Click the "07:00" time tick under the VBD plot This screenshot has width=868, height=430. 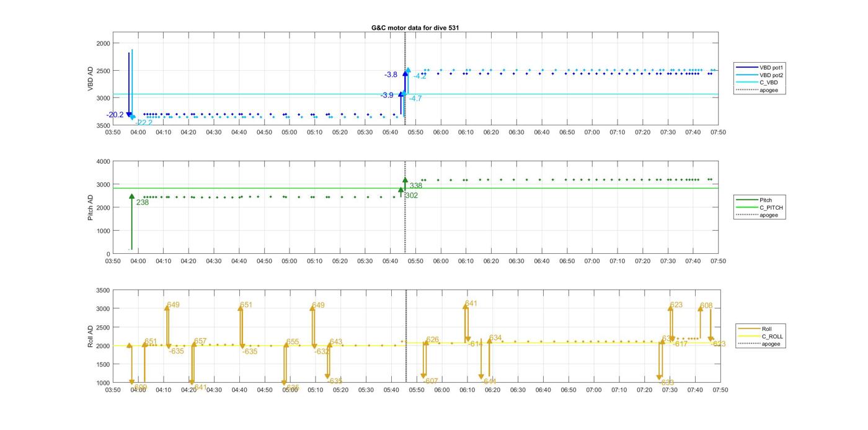tap(592, 132)
